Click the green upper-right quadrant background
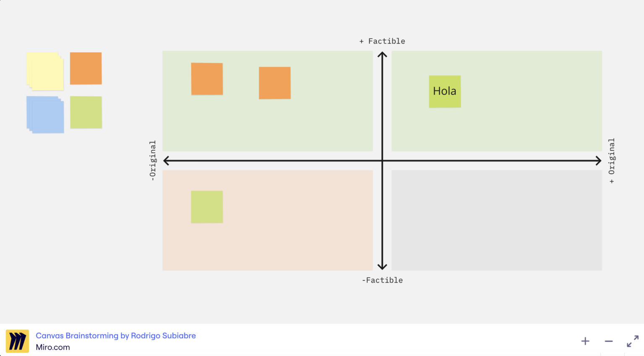This screenshot has height=356, width=644. point(524,126)
